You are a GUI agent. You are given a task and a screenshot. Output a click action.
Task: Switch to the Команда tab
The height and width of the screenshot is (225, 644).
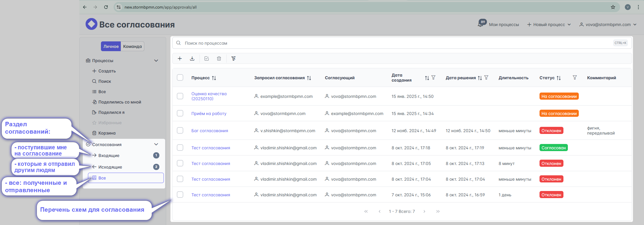(133, 46)
